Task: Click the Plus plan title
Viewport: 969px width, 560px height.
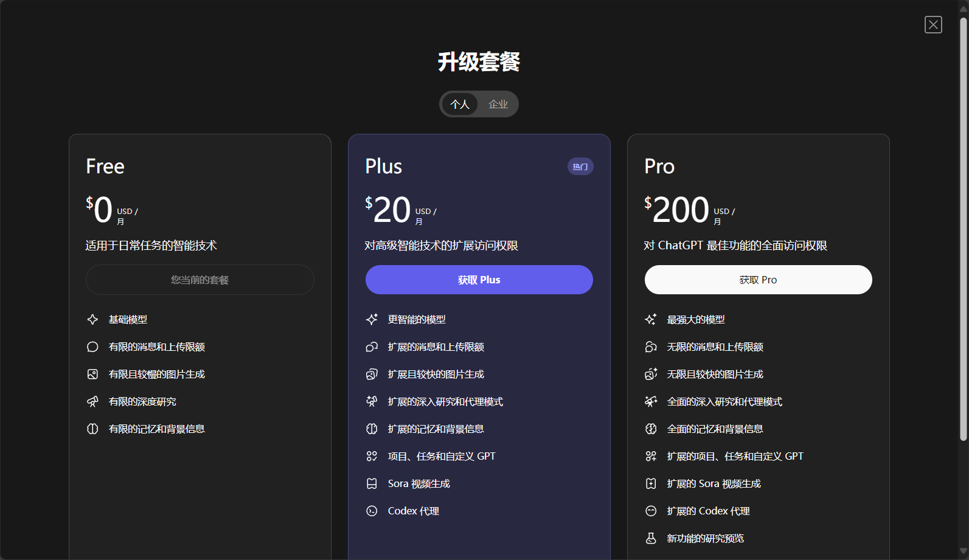Action: pyautogui.click(x=384, y=166)
